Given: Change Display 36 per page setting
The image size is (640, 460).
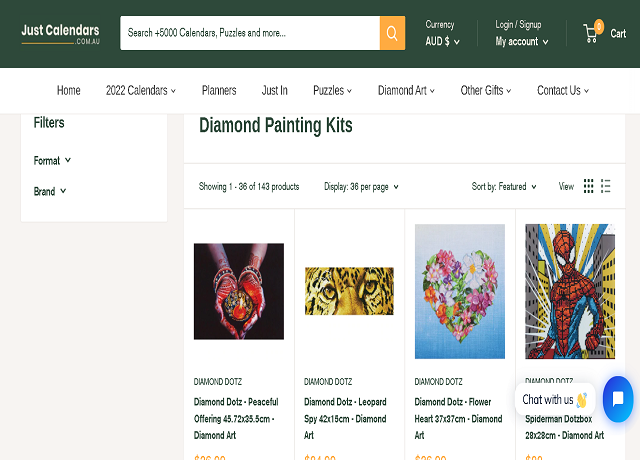Looking at the screenshot, I should [x=361, y=187].
